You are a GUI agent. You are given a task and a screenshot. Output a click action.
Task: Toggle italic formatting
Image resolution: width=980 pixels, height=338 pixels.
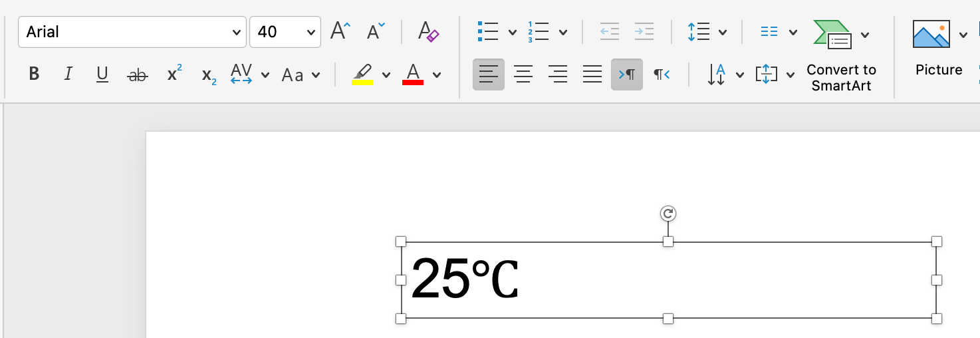click(x=68, y=75)
